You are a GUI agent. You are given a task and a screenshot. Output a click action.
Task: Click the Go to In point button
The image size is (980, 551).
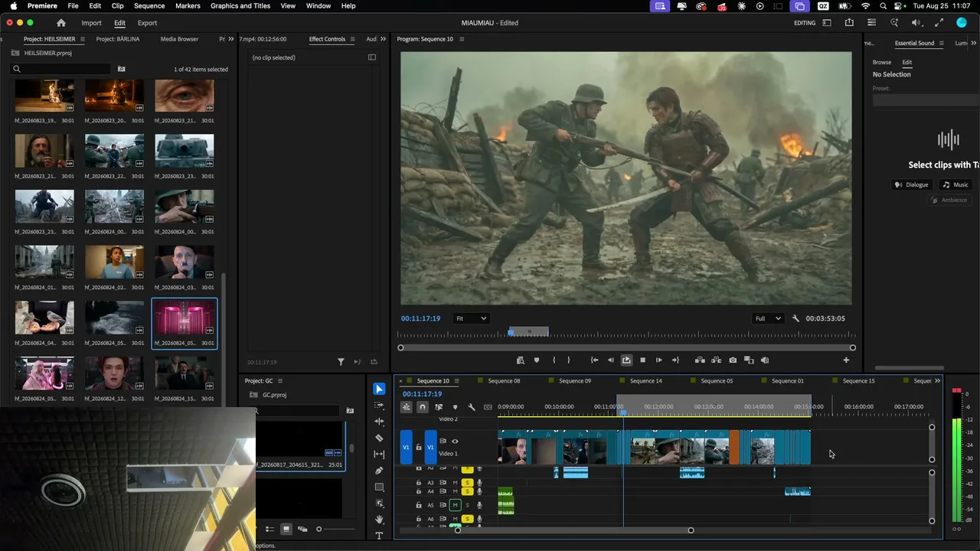click(594, 360)
